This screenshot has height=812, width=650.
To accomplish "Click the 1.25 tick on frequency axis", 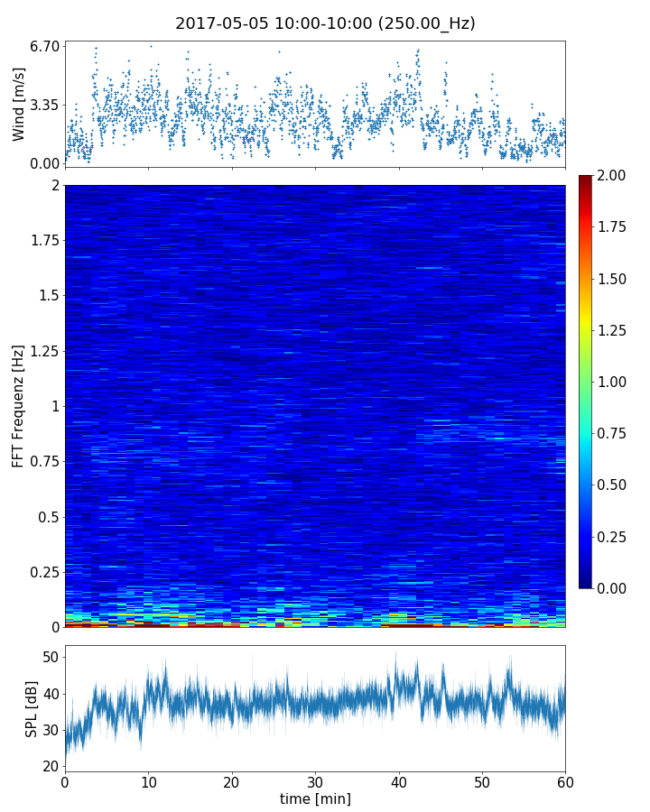I will coord(42,351).
